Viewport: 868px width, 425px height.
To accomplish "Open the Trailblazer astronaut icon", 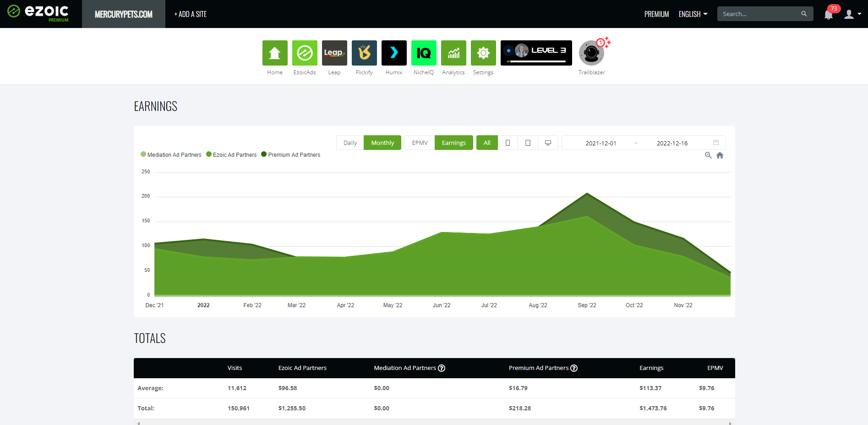I will pos(591,53).
